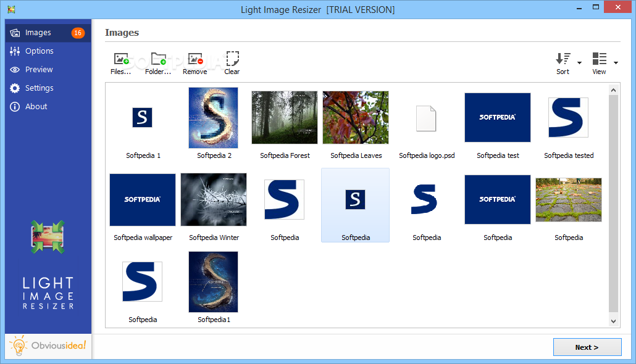Screen dimensions: 636x364
Task: Click the orange 16 images count badge
Action: click(x=78, y=33)
